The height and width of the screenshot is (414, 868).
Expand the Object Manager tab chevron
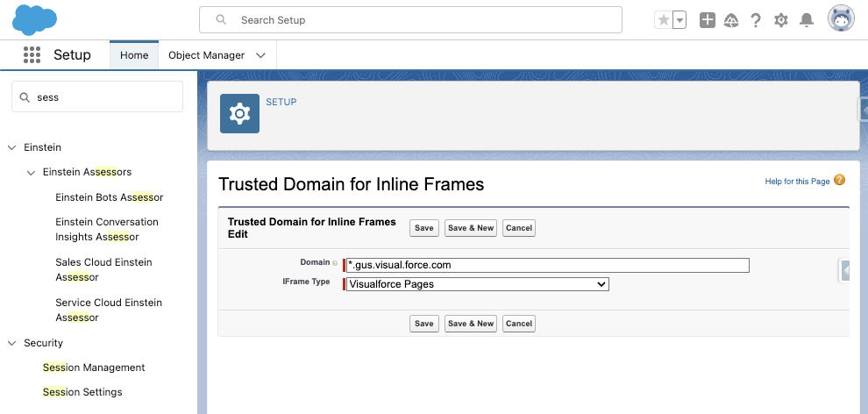point(260,55)
